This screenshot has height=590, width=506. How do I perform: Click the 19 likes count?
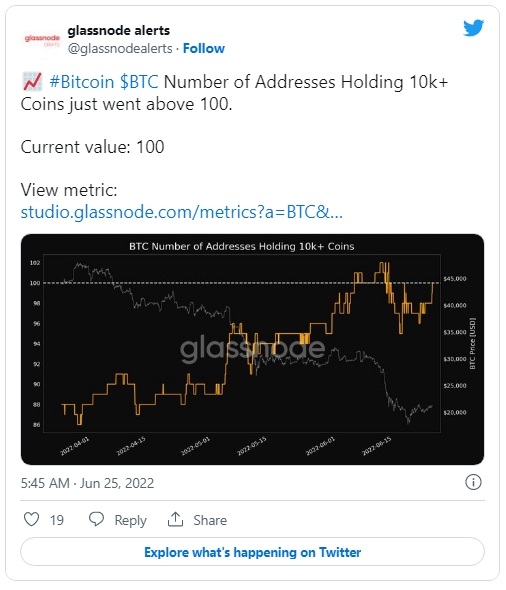57,520
